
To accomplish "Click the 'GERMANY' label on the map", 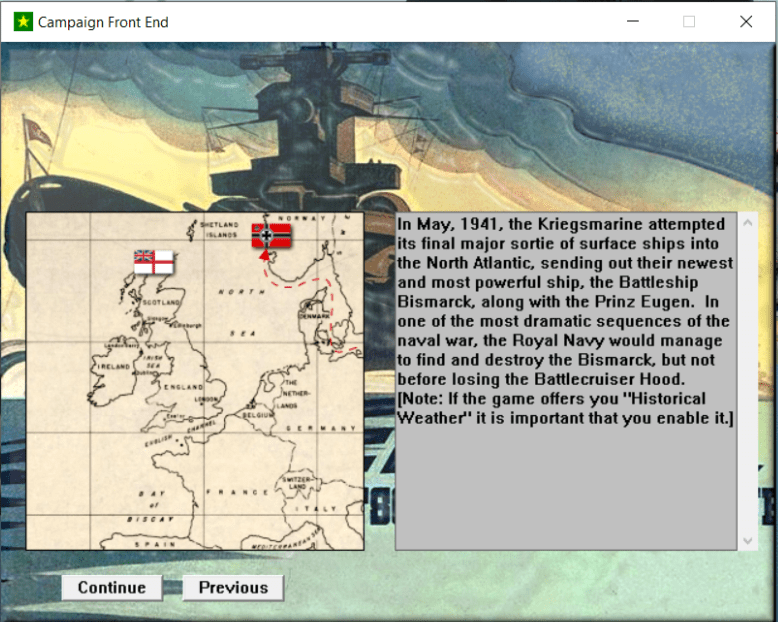I will pos(322,428).
